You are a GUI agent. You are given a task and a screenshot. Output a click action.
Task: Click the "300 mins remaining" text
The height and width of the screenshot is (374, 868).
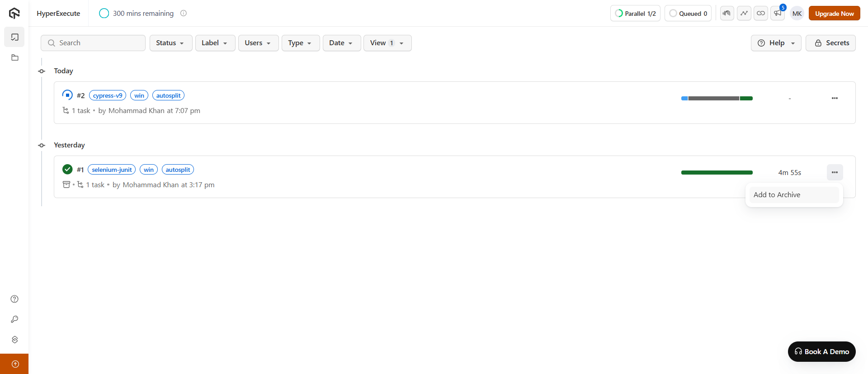pos(143,14)
